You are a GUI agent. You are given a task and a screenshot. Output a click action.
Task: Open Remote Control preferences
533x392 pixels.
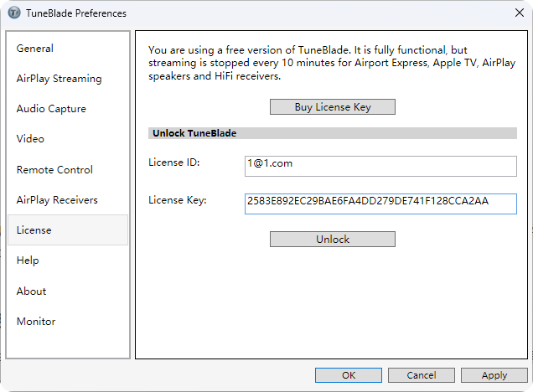tap(54, 170)
